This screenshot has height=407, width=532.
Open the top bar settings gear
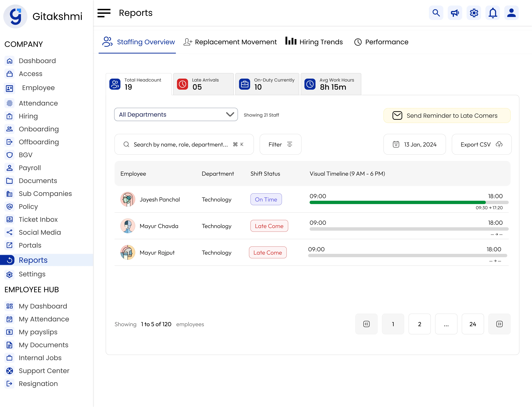(x=474, y=13)
